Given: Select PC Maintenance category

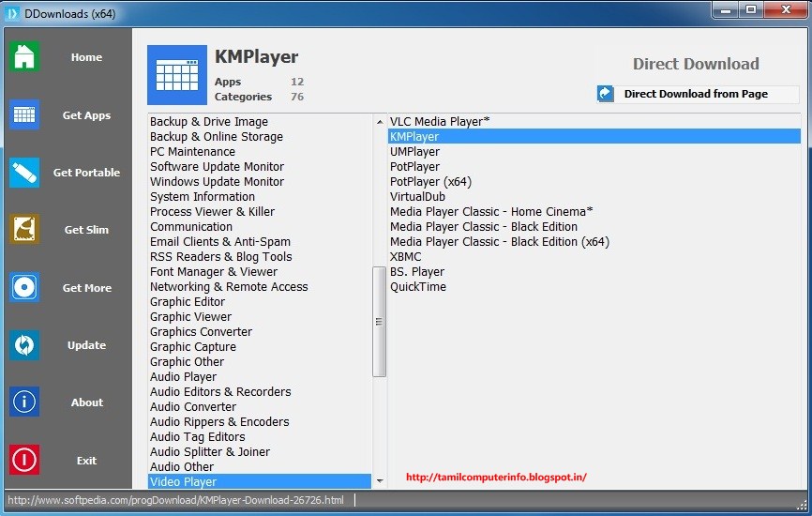Looking at the screenshot, I should [x=260, y=152].
